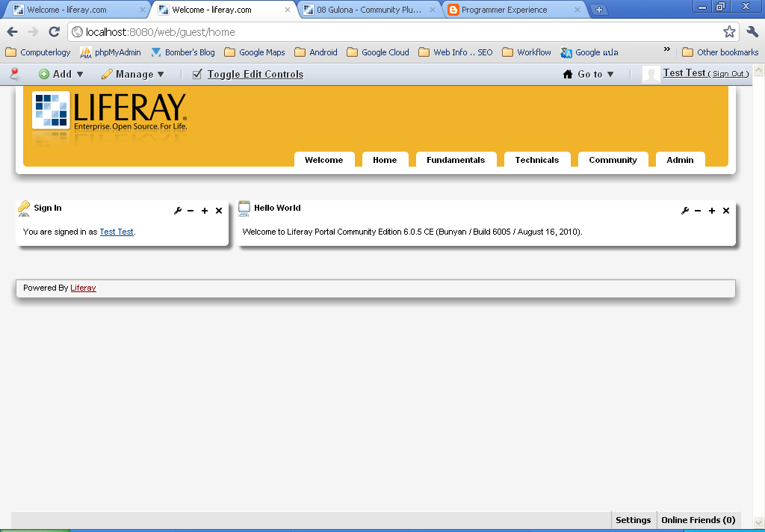This screenshot has height=532, width=765.
Task: Reload the page
Action: (54, 32)
